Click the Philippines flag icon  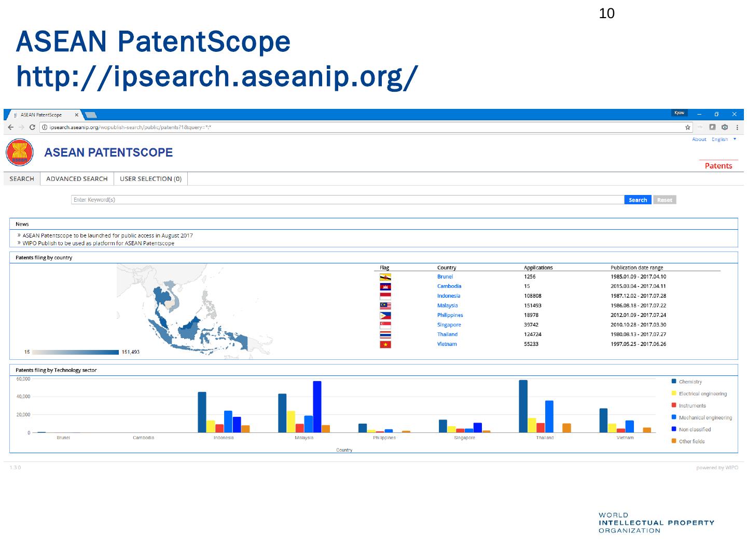click(x=385, y=315)
